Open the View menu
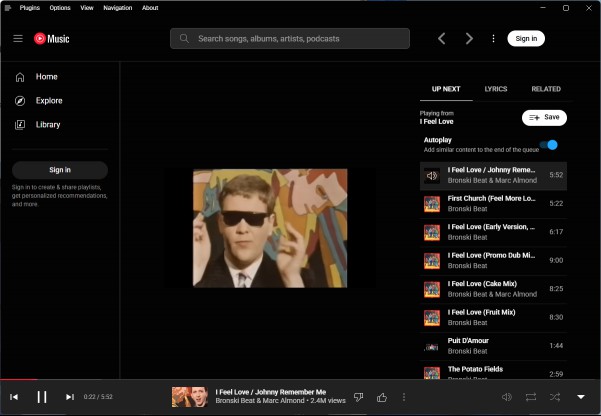 pos(87,8)
